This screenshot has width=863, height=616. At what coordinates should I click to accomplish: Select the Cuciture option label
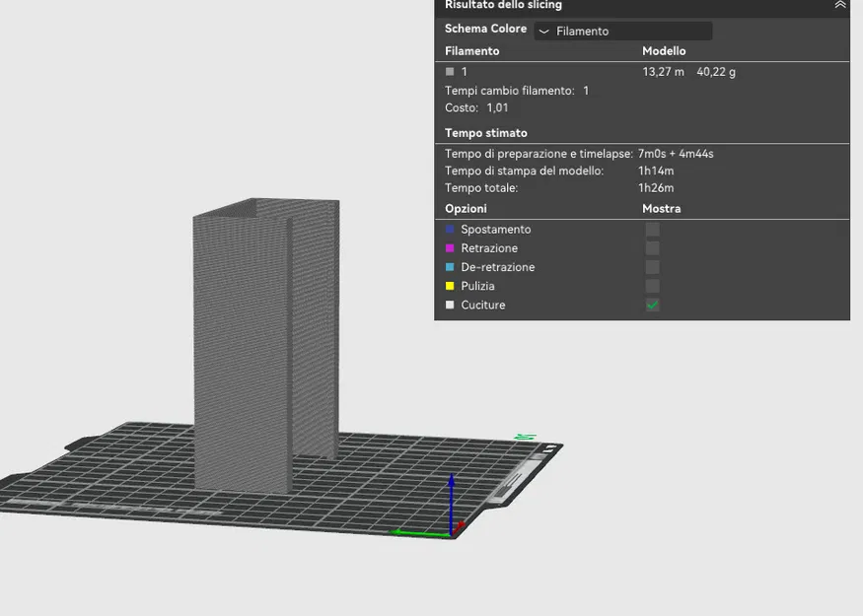482,305
